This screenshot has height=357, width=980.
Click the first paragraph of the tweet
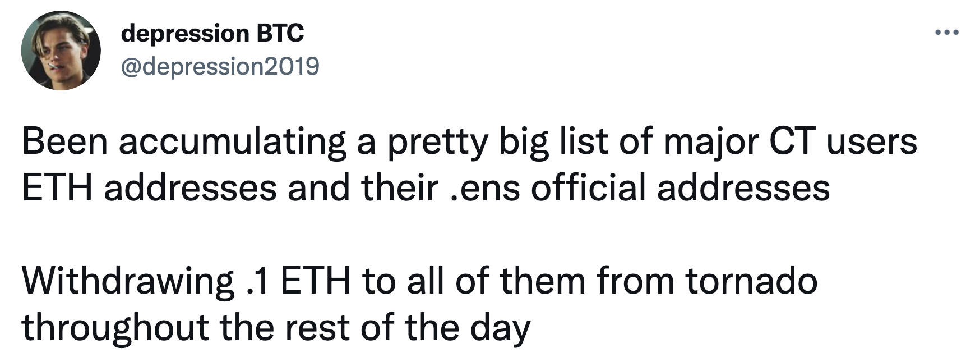(x=470, y=164)
